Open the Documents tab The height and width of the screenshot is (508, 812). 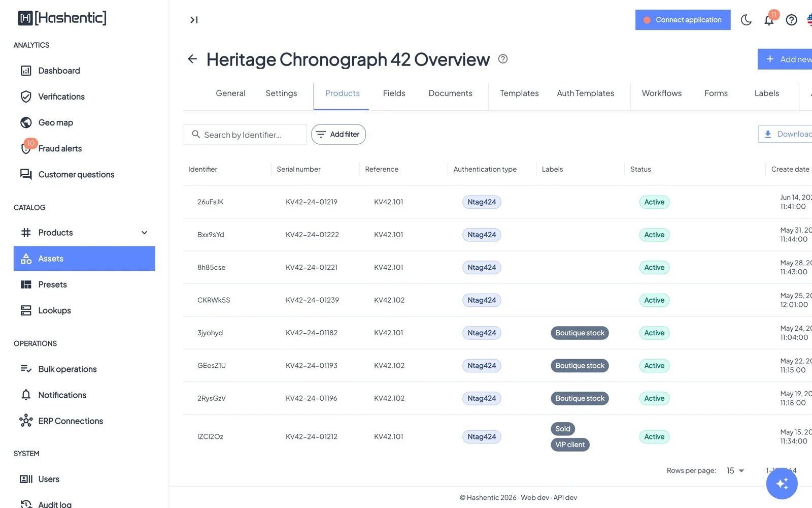point(450,93)
